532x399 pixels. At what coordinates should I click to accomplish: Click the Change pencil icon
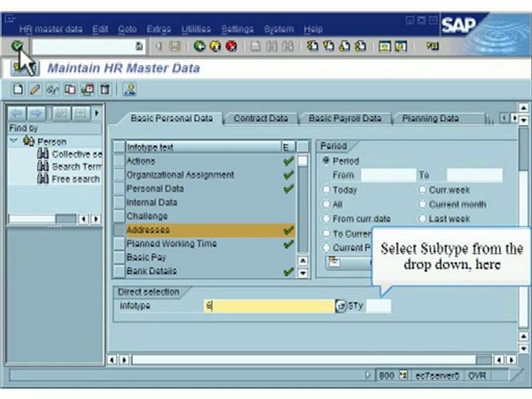(35, 90)
